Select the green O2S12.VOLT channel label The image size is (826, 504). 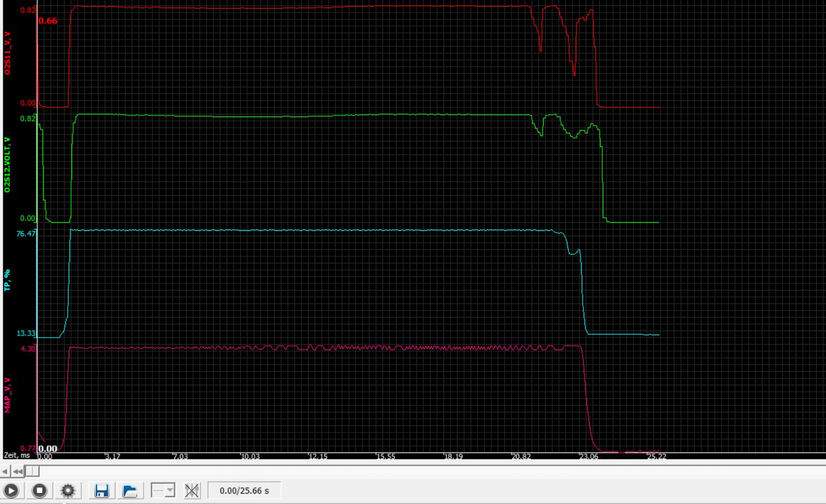pos(7,165)
